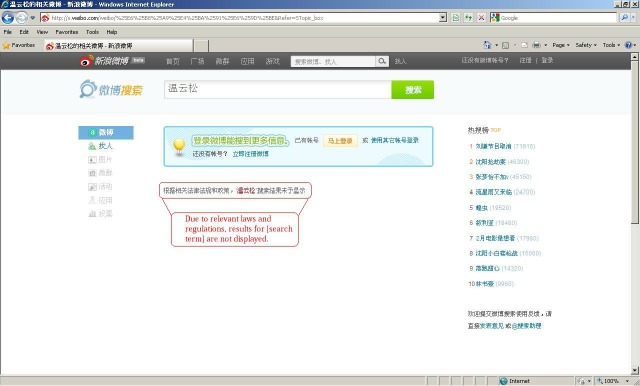
Task: Select the 微群 sidebar category
Action: pyautogui.click(x=100, y=173)
